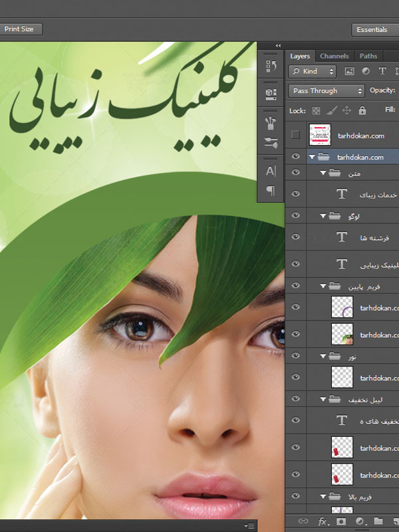Collapse the نور group triangle
The height and width of the screenshot is (532, 399).
323,356
